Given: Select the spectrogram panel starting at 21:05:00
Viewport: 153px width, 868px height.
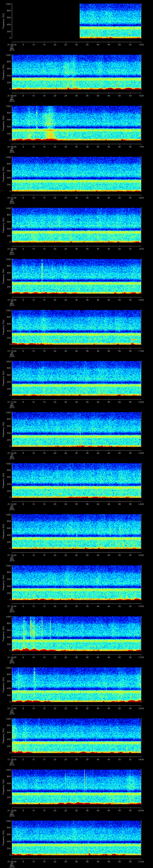Looking at the screenshot, I should tap(77, 72).
